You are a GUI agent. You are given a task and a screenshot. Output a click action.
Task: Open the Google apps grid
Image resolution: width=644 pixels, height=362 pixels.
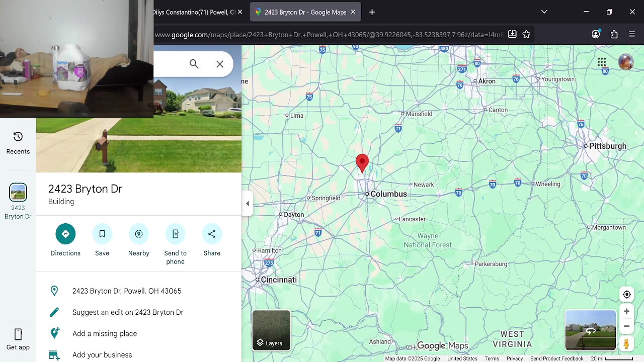pos(602,62)
